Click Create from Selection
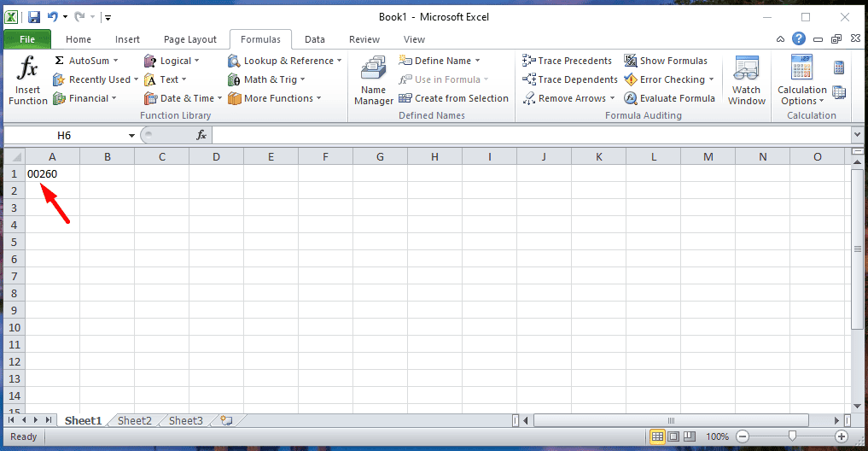This screenshot has height=451, width=868. click(x=453, y=98)
